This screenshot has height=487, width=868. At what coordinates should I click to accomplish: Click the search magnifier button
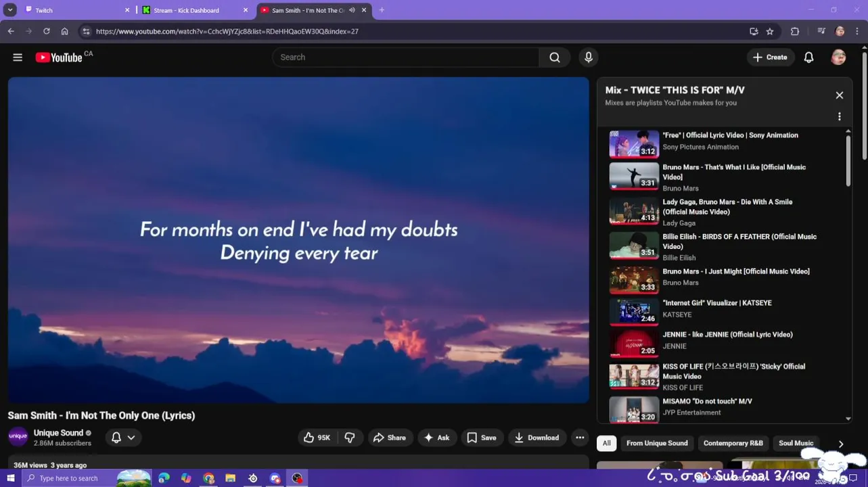click(555, 57)
